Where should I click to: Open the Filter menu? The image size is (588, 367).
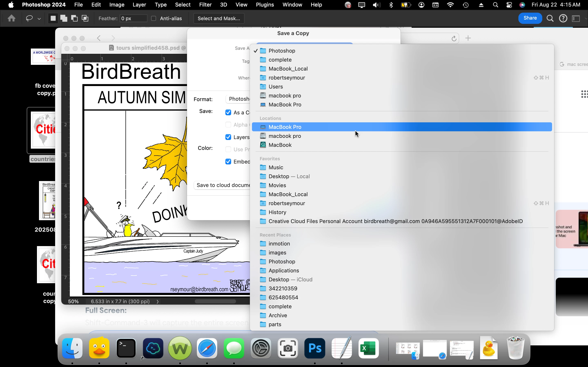click(205, 5)
